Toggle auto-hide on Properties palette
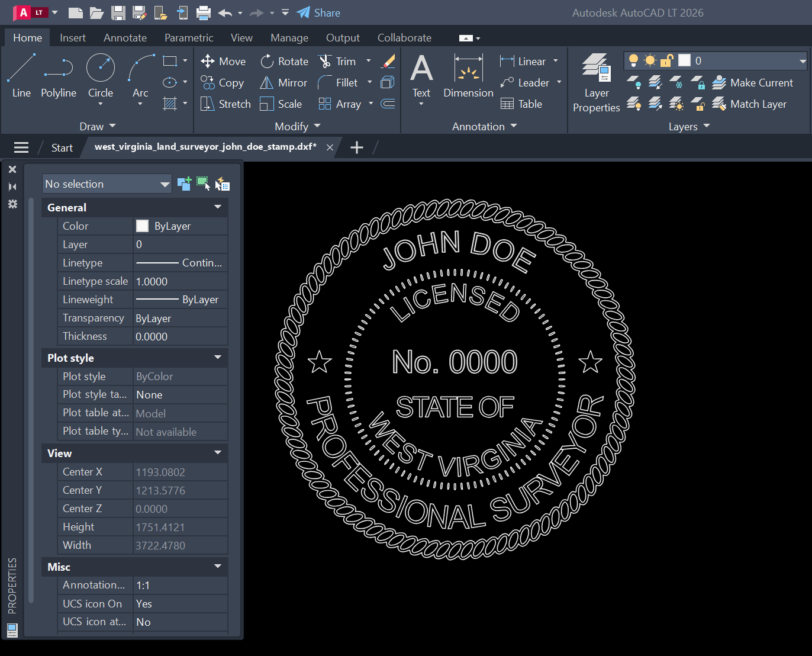The width and height of the screenshot is (812, 656). click(12, 186)
